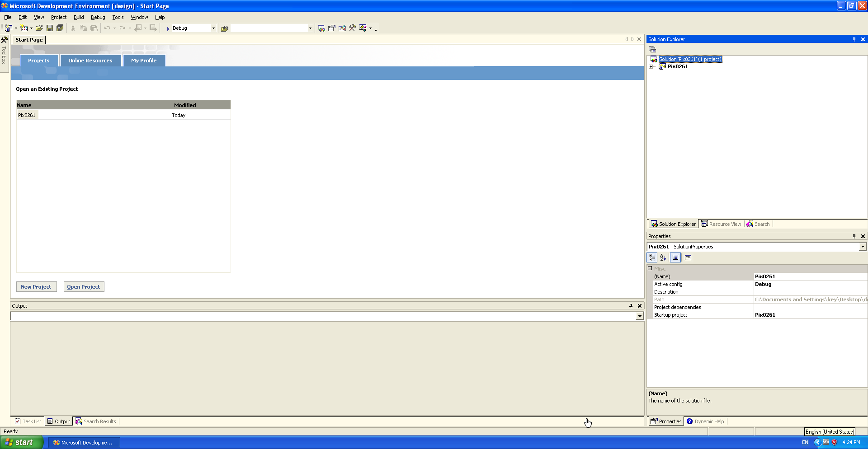Click the Open Project button

click(x=84, y=287)
